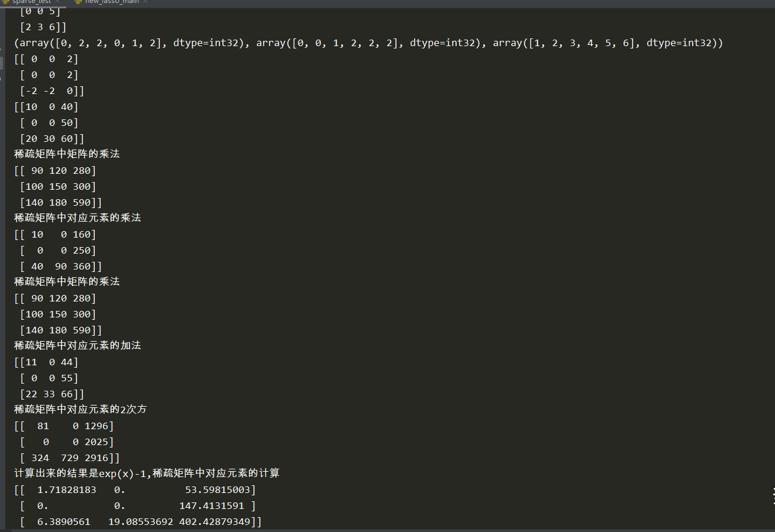Viewport: 775px width, 532px height.
Task: Click the '稀疏矩阵中对应元素的加法' output line
Action: (x=77, y=345)
